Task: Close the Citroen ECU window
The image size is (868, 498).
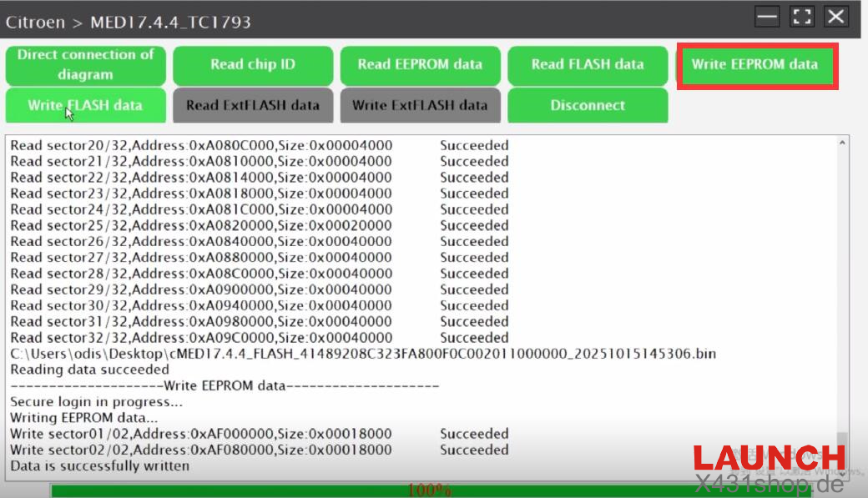Action: [x=836, y=17]
